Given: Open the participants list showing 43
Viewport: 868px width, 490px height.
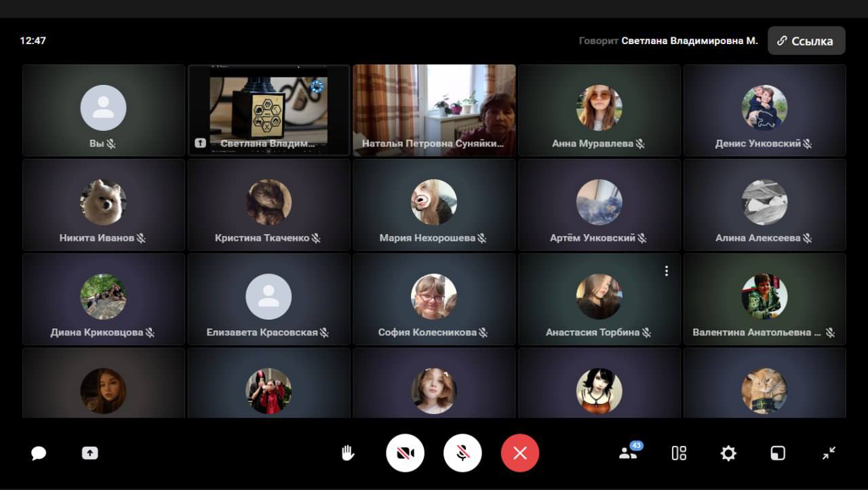Looking at the screenshot, I should click(x=629, y=452).
